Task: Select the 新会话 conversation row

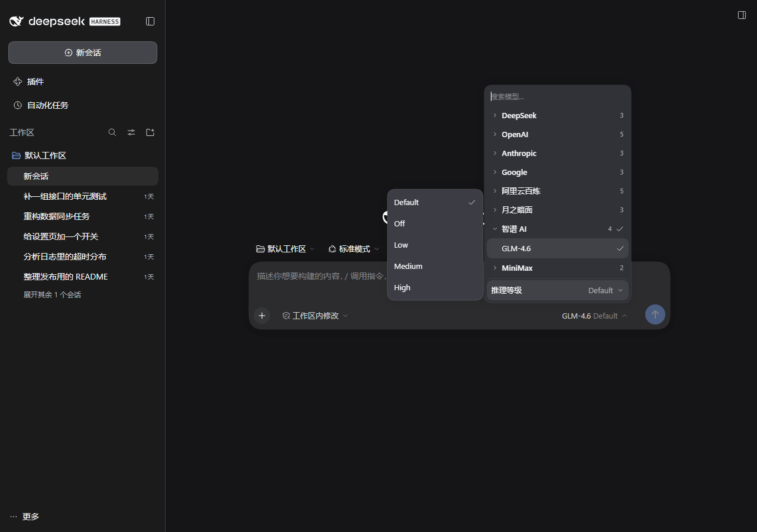Action: tap(83, 176)
